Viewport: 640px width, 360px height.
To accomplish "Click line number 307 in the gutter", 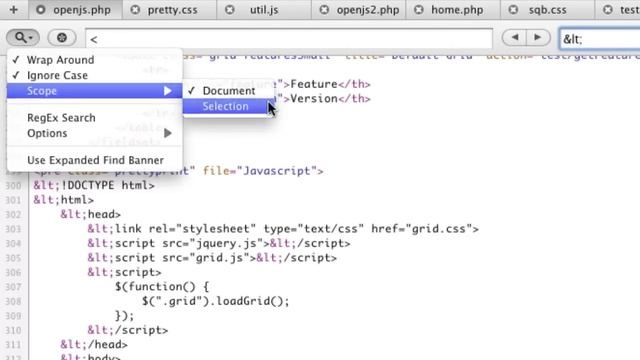I will click(x=13, y=287).
